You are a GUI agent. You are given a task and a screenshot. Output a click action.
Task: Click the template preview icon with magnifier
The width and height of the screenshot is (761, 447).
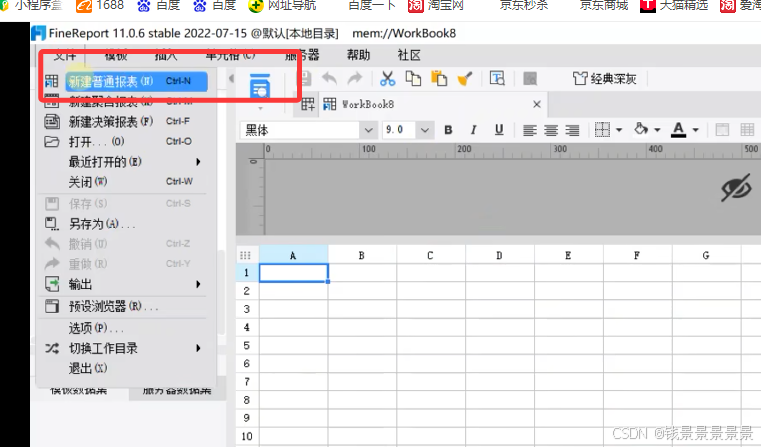(x=260, y=86)
